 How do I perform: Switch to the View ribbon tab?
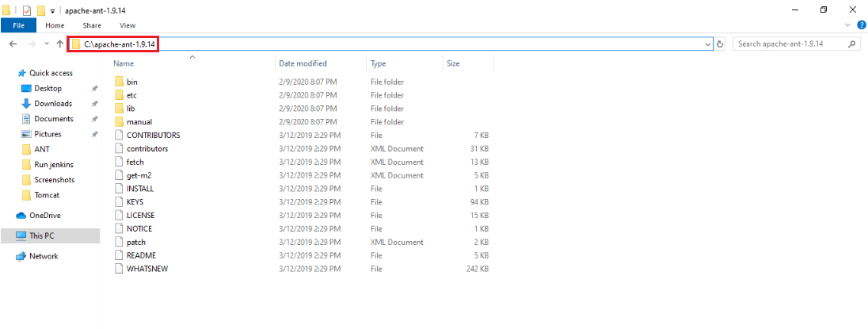tap(128, 25)
